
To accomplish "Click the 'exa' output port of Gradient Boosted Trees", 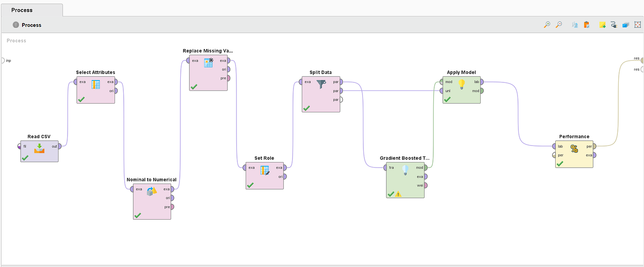I will [426, 176].
